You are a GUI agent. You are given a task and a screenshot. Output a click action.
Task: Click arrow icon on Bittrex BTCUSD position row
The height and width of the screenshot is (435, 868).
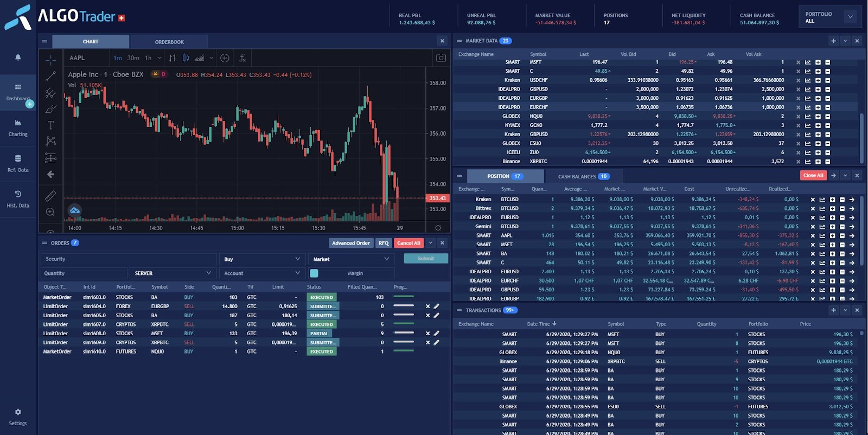click(x=852, y=209)
